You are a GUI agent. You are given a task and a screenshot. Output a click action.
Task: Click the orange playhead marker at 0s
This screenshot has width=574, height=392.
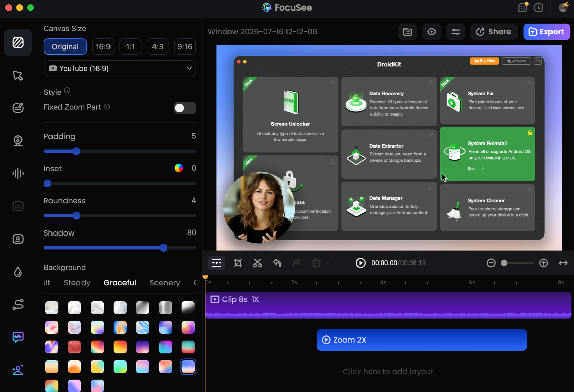(205, 277)
